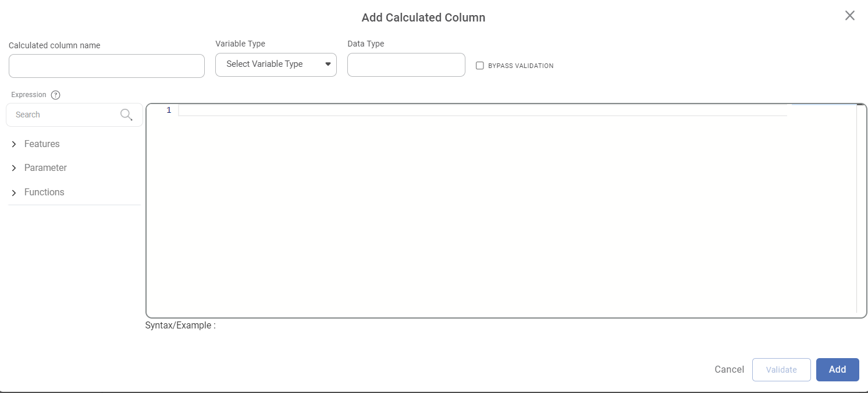Click the chevron beside Parameter
The width and height of the screenshot is (868, 393).
[14, 167]
